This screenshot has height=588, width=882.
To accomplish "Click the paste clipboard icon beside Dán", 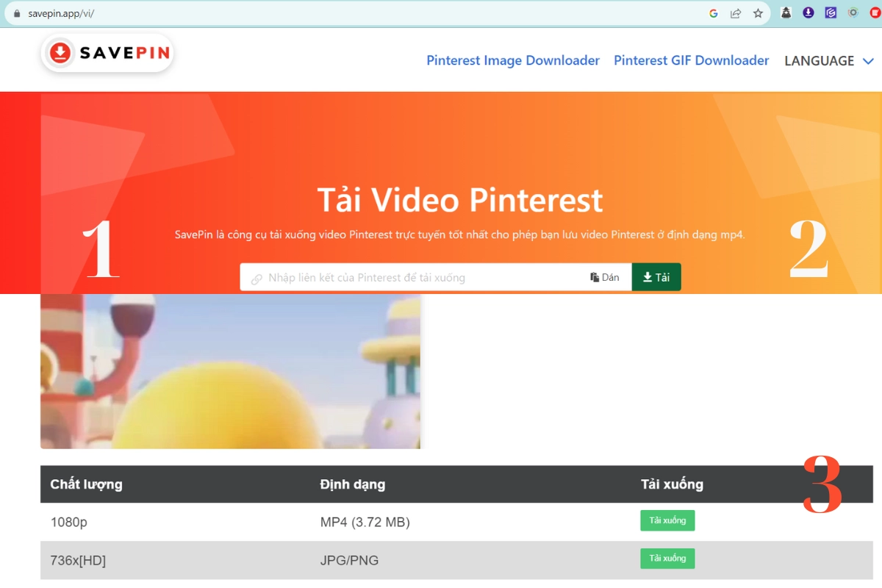I will tap(593, 276).
